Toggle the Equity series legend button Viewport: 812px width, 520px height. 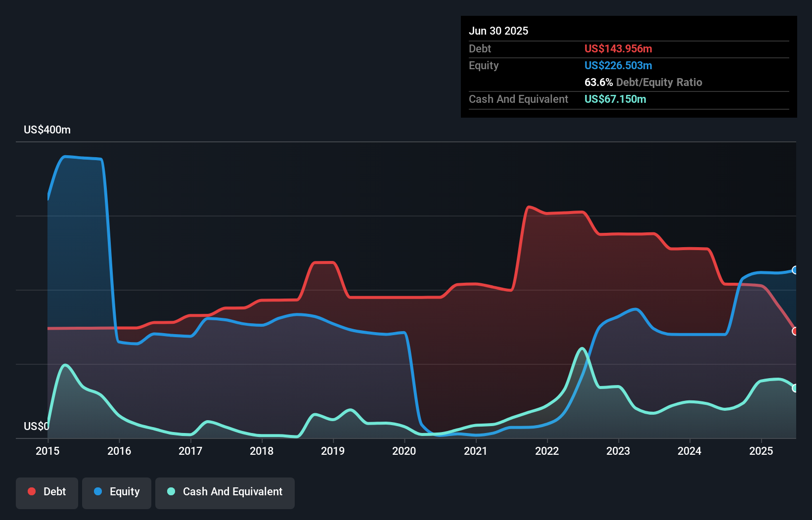tap(117, 493)
